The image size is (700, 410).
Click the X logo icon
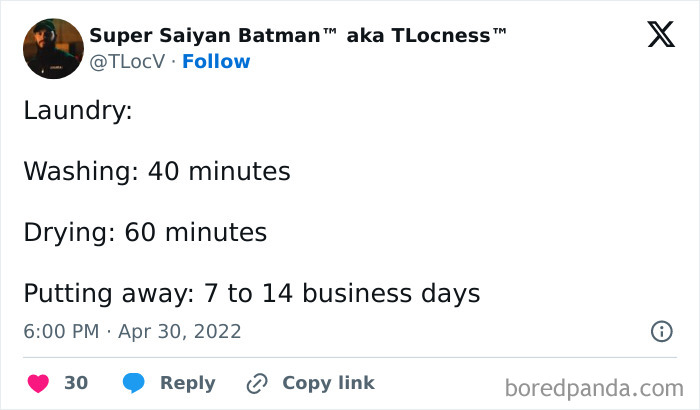(x=660, y=36)
